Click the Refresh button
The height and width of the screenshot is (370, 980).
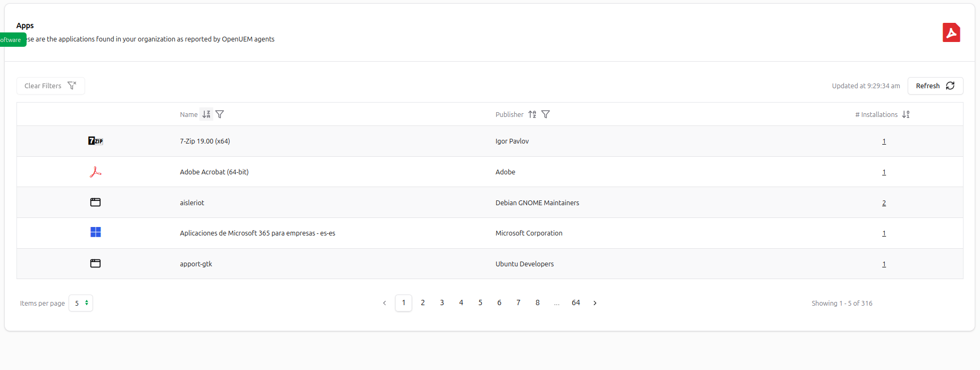pyautogui.click(x=935, y=86)
